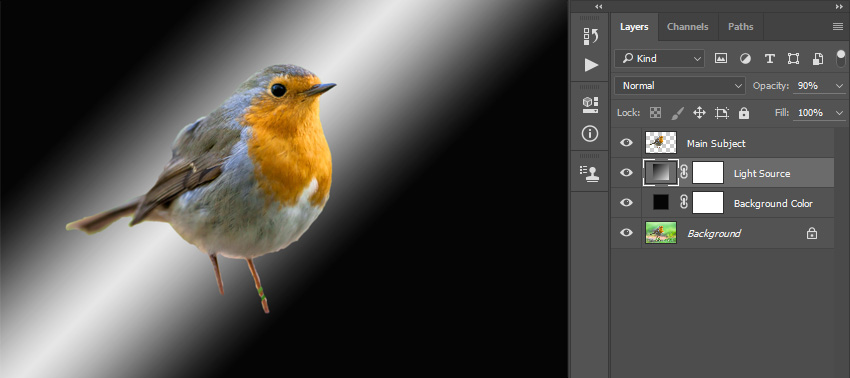Click the Background Color black swatch thumbnail
Screen dimensions: 850x378
click(661, 203)
